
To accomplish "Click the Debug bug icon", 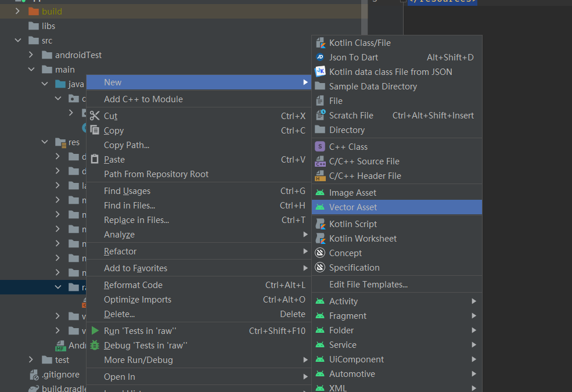I will [95, 346].
